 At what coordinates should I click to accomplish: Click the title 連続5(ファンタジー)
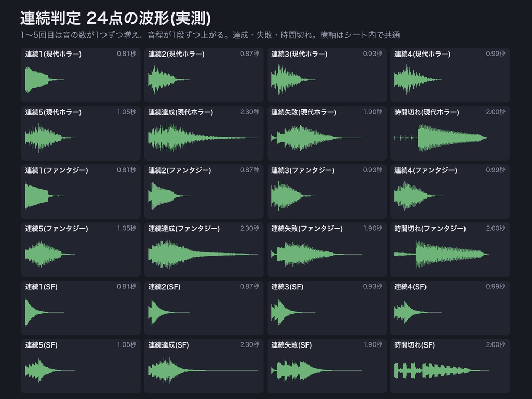[x=57, y=229]
